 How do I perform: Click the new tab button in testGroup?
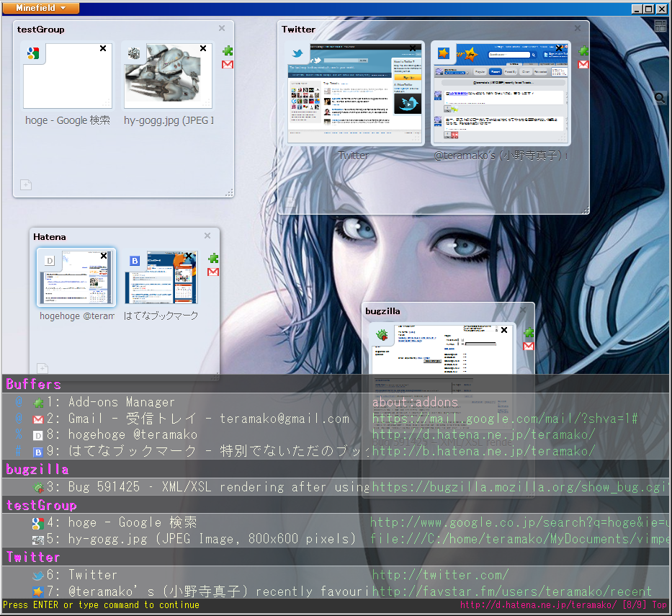click(x=26, y=184)
